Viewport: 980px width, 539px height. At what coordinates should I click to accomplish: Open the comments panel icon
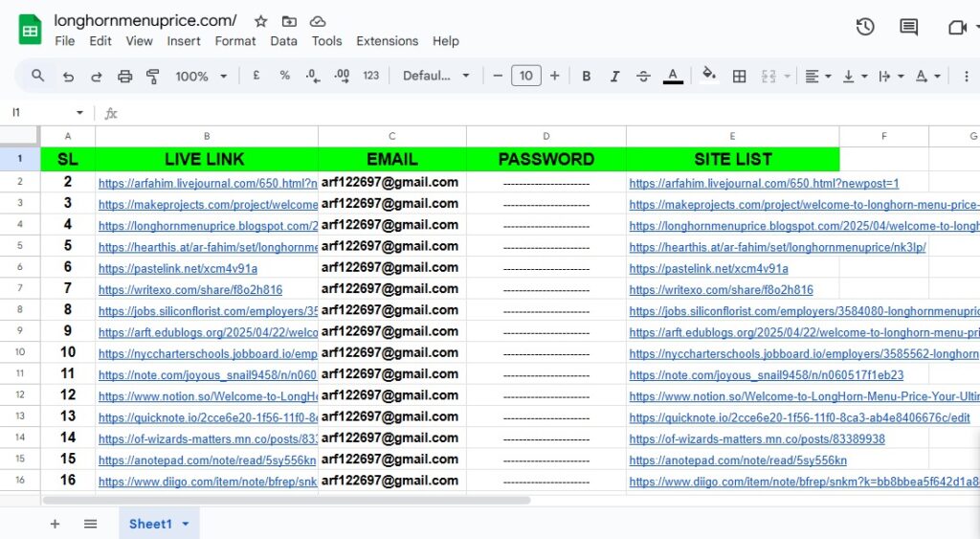click(x=908, y=27)
